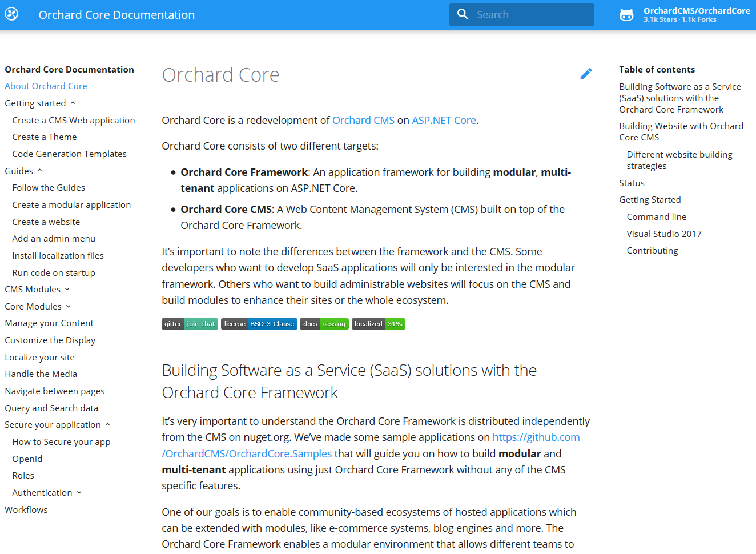Image resolution: width=756 pixels, height=554 pixels.
Task: Open the Roles page
Action: pyautogui.click(x=23, y=476)
